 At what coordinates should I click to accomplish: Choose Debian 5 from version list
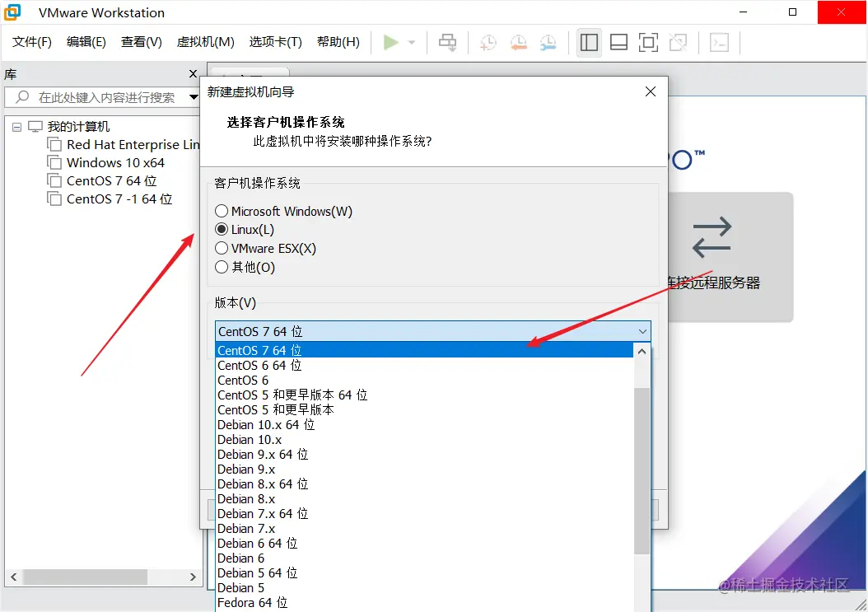click(x=424, y=588)
